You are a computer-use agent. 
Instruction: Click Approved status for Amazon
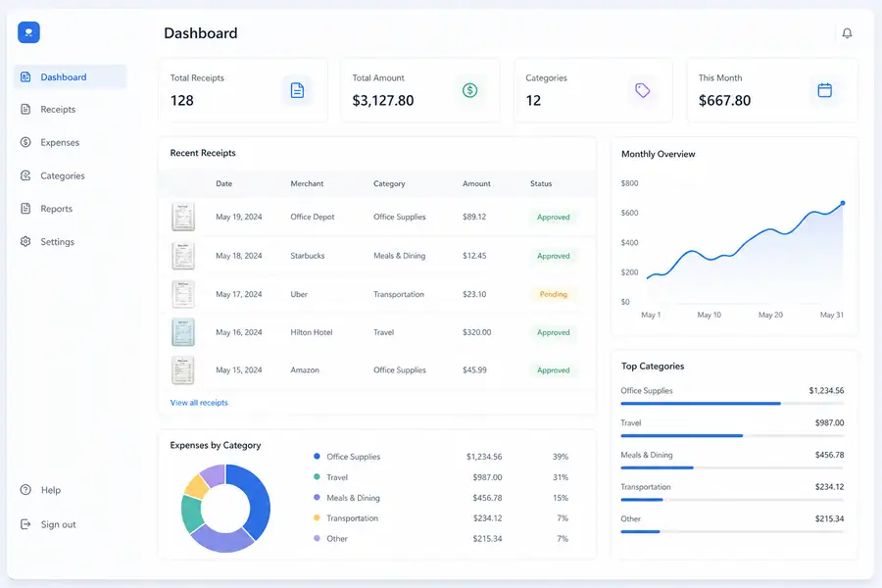point(553,370)
